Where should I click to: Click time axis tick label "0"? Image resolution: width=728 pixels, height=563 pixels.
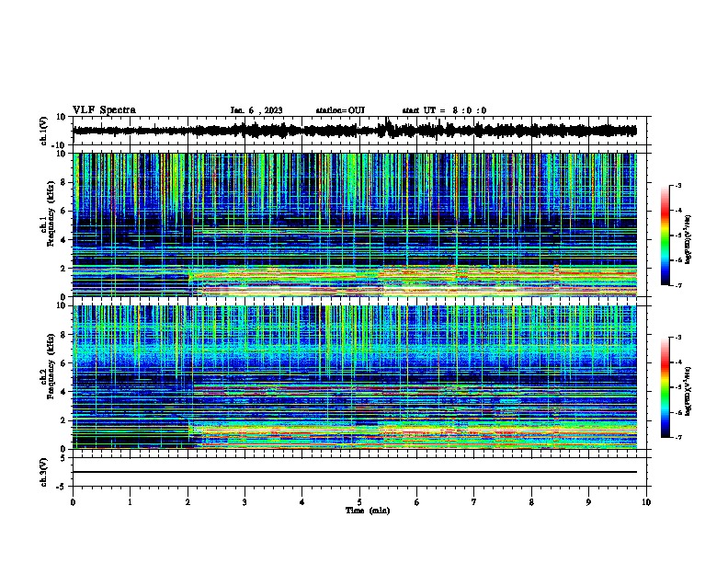point(73,502)
